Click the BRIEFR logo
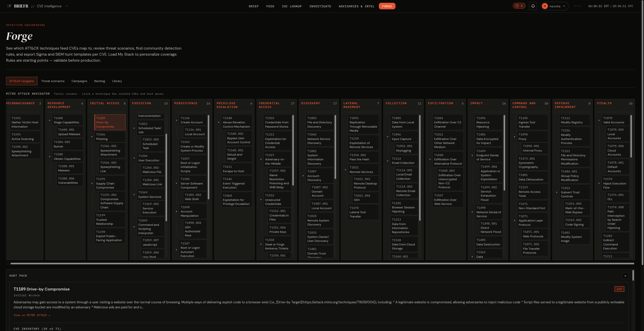This screenshot has height=331, width=644. (21, 6)
